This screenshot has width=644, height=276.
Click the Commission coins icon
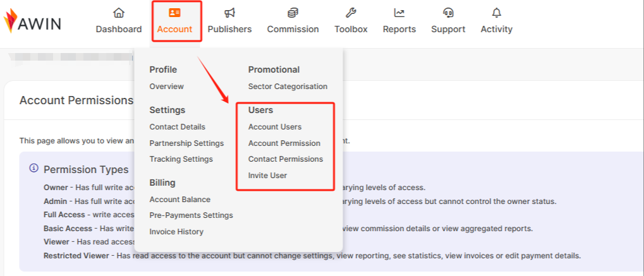pos(293,13)
